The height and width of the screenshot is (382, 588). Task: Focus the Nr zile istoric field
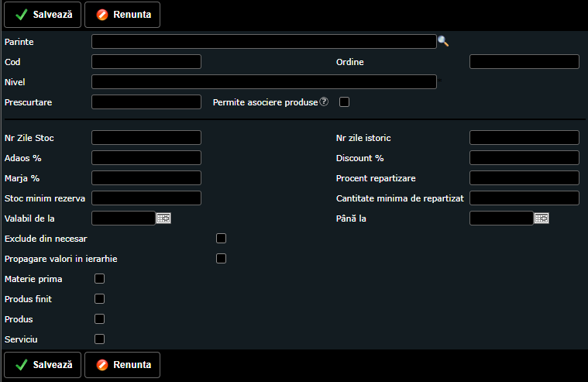click(524, 138)
